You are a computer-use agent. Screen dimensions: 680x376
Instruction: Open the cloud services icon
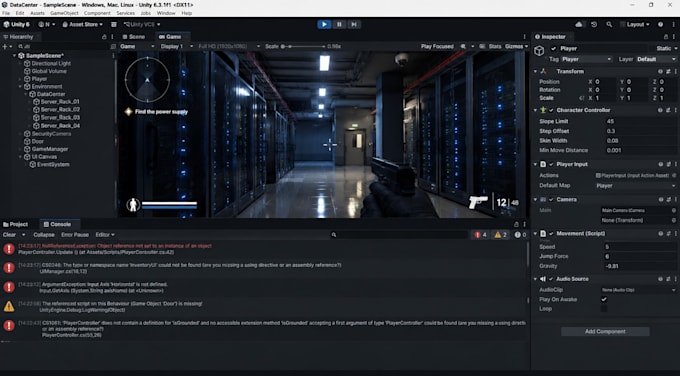pyautogui.click(x=579, y=24)
